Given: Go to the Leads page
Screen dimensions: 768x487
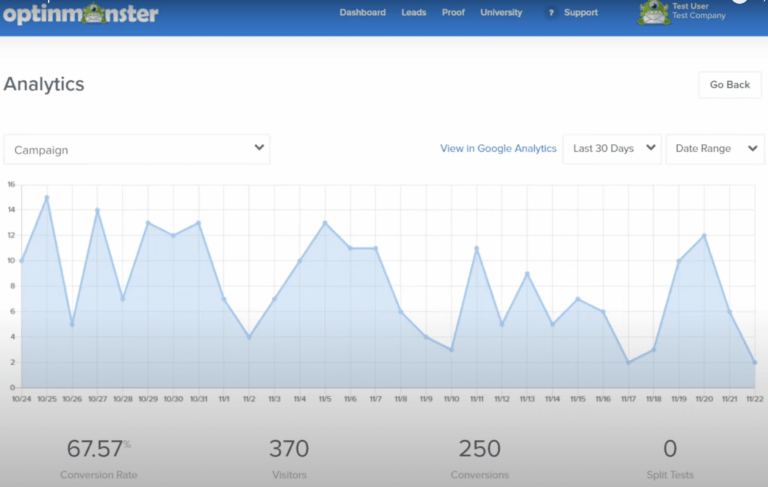Looking at the screenshot, I should [413, 12].
